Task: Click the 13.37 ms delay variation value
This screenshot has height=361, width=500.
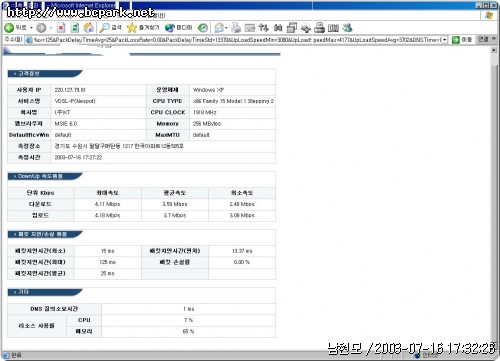Action: pos(242,251)
